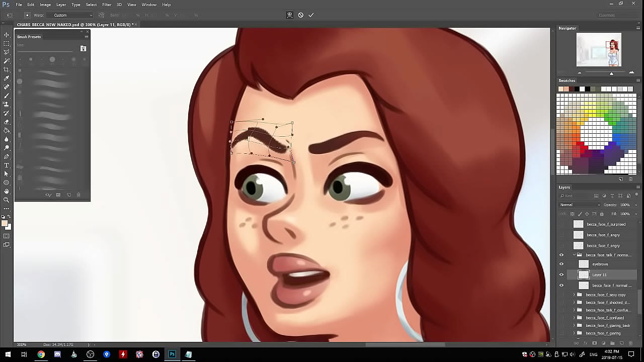Viewport: 644px width, 362px height.
Task: Open the Warp style dropdown
Action: 72,15
